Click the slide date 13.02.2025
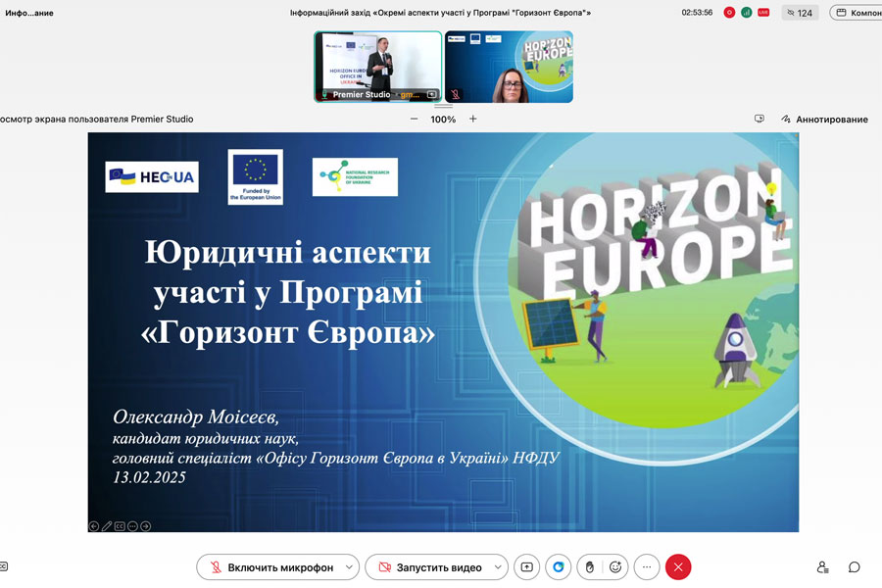This screenshot has height=588, width=882. (x=149, y=477)
